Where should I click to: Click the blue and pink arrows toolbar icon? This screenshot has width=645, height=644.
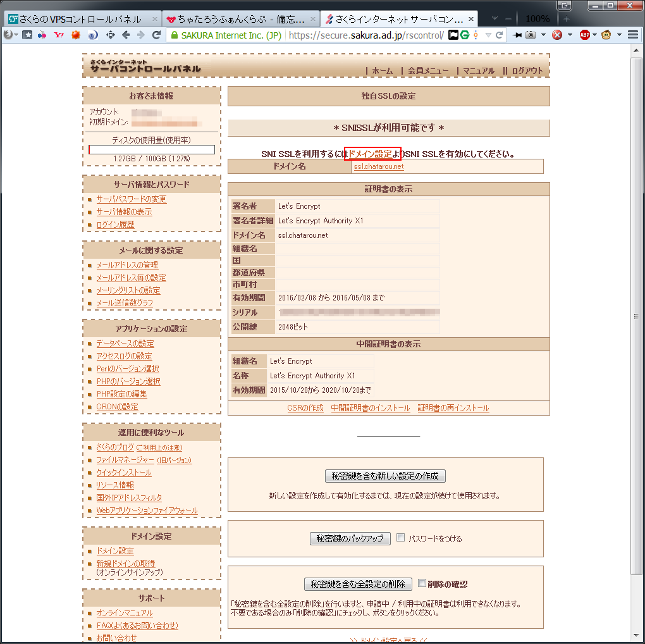pyautogui.click(x=42, y=35)
